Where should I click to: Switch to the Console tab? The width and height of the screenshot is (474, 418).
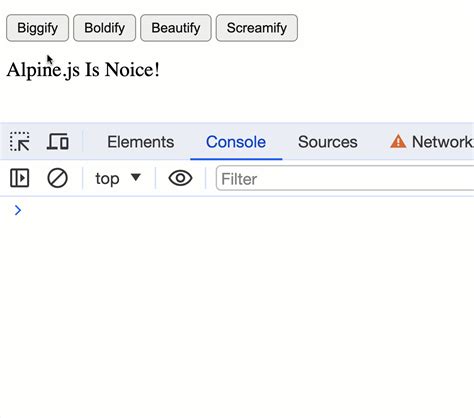pos(236,142)
